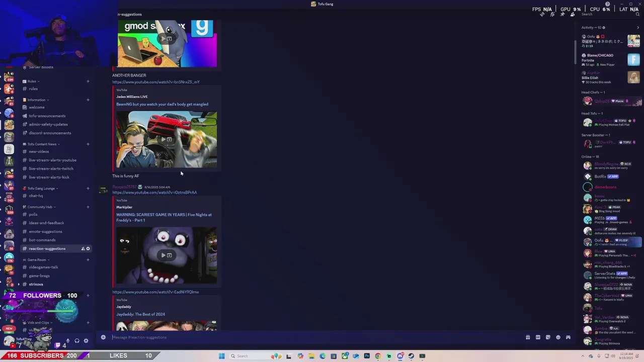Image resolution: width=644 pixels, height=362 pixels.
Task: Open the BeamNG YouTube link
Action: point(156,82)
